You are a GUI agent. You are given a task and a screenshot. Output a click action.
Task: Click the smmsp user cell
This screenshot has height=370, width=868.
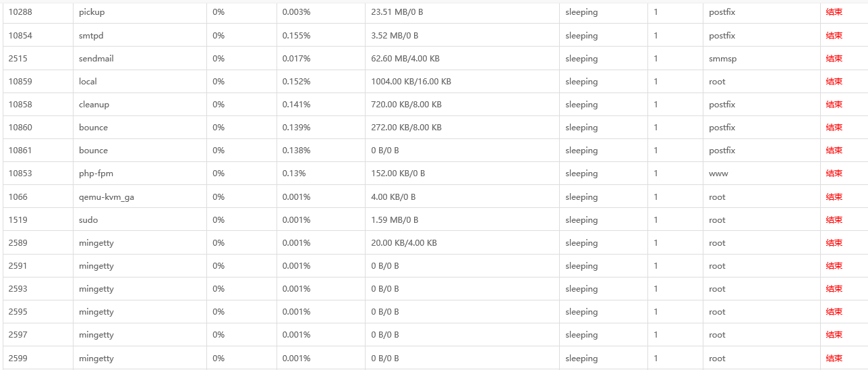click(x=722, y=59)
